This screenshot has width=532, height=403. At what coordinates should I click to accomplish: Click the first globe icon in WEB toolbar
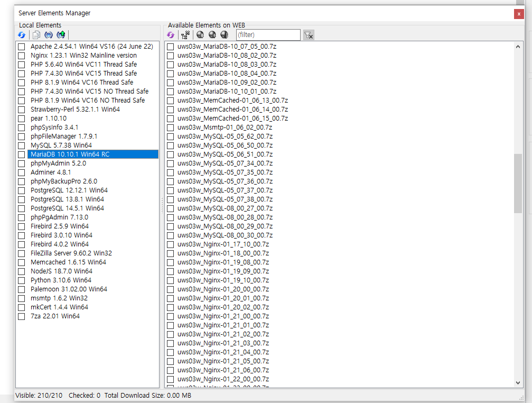tap(200, 35)
